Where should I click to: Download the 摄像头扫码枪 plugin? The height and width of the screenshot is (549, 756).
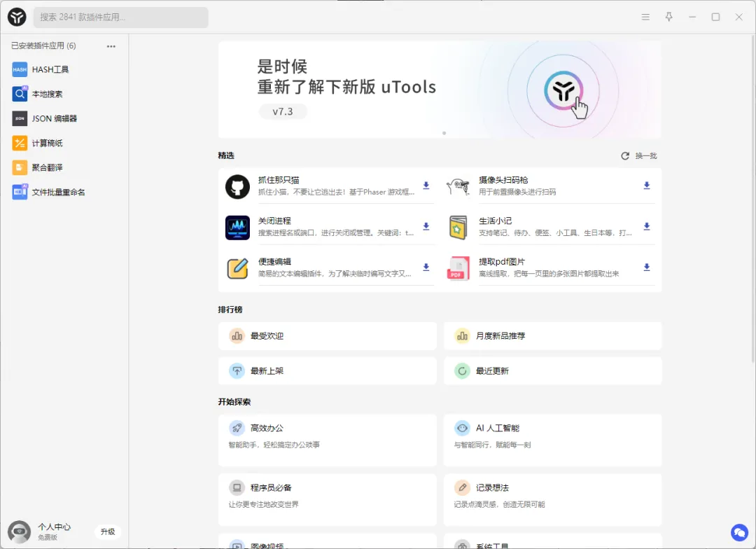pyautogui.click(x=647, y=186)
